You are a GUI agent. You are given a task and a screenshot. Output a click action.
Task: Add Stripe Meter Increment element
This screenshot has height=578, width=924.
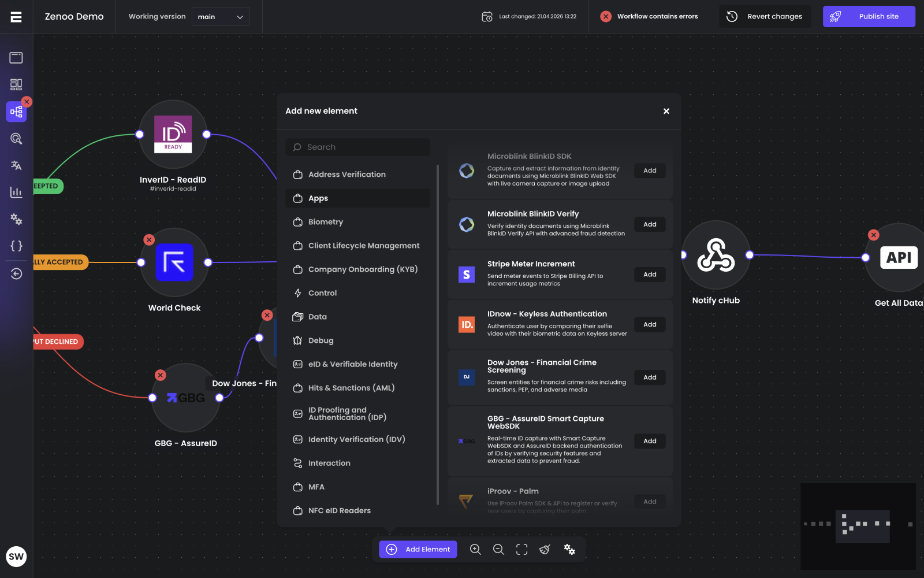(x=650, y=275)
